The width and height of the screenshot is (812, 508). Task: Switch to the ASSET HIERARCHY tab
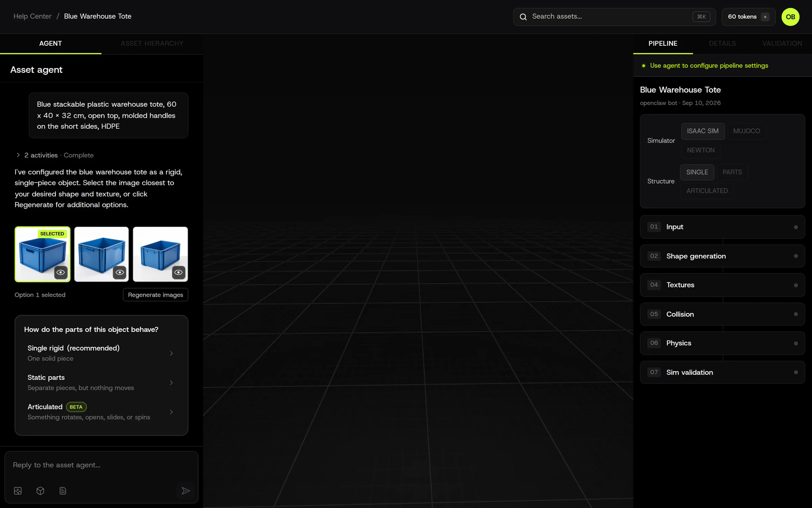click(152, 44)
